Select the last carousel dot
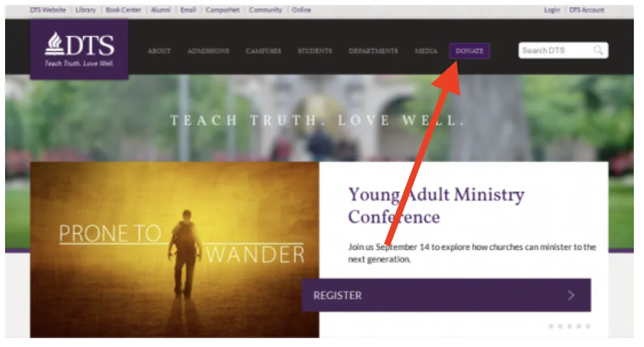 (588, 326)
